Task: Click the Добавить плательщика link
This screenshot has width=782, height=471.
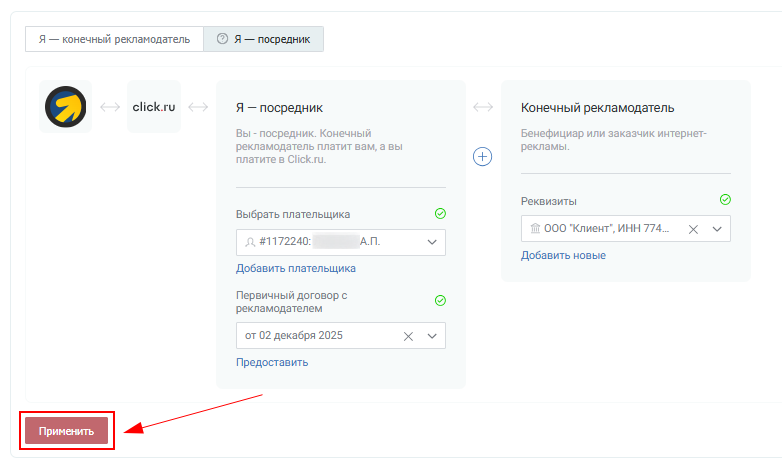Action: click(x=295, y=268)
